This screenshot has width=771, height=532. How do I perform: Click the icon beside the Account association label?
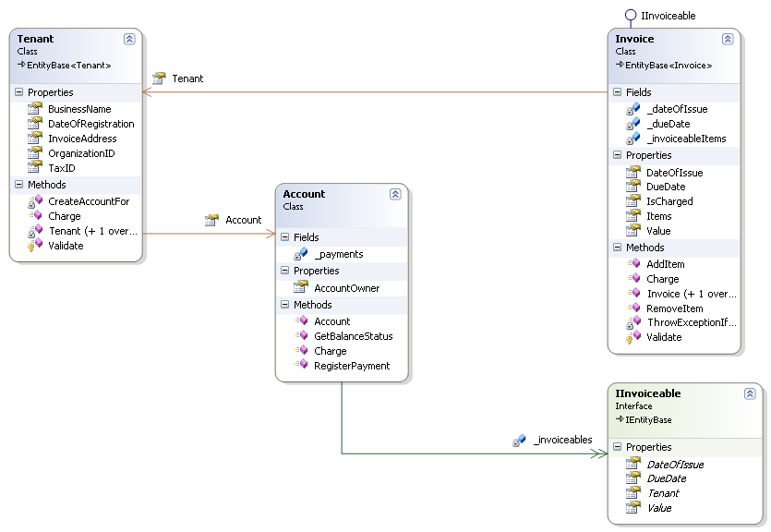[211, 220]
